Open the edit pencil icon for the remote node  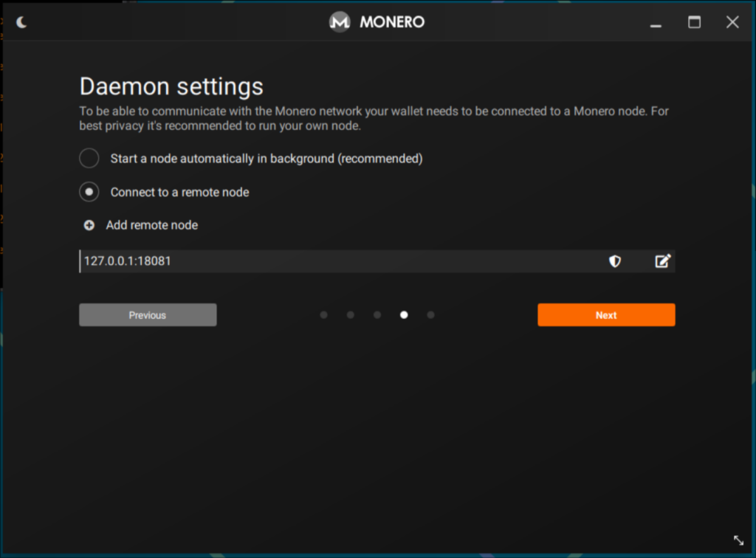662,261
